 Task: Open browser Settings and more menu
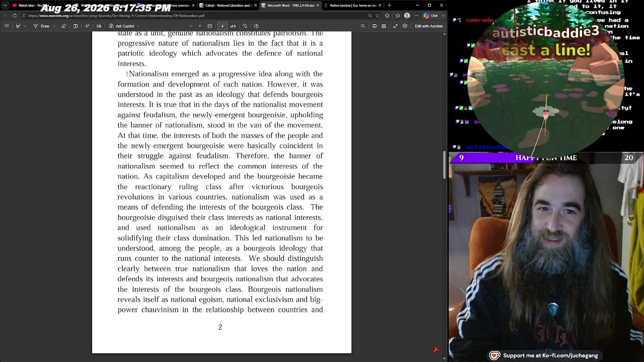pyautogui.click(x=417, y=16)
